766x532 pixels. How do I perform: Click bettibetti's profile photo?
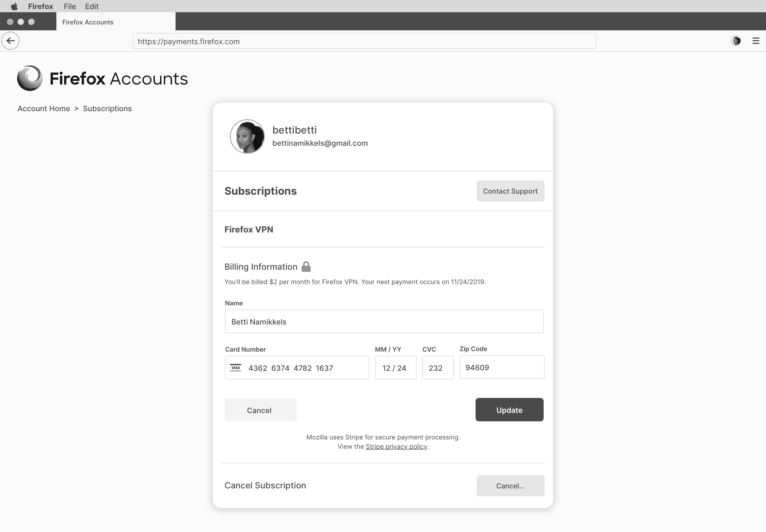pos(247,136)
